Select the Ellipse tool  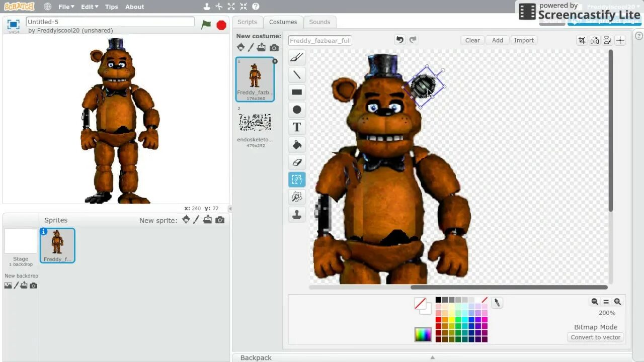tap(297, 110)
